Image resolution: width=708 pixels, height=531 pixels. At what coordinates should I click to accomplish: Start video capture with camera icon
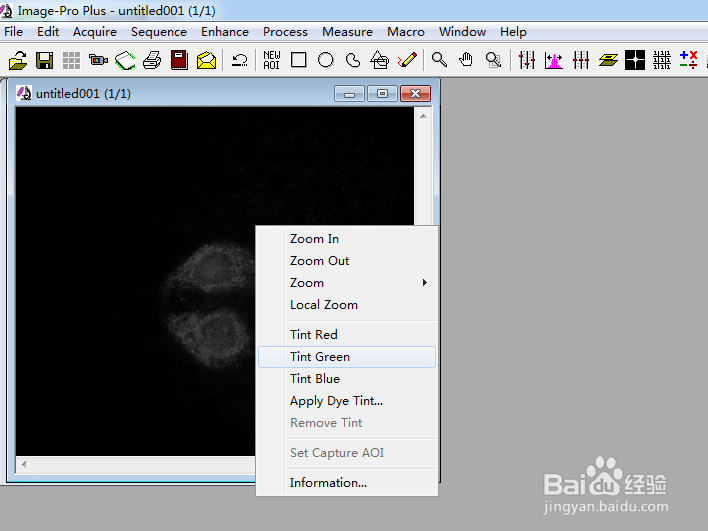pos(98,60)
